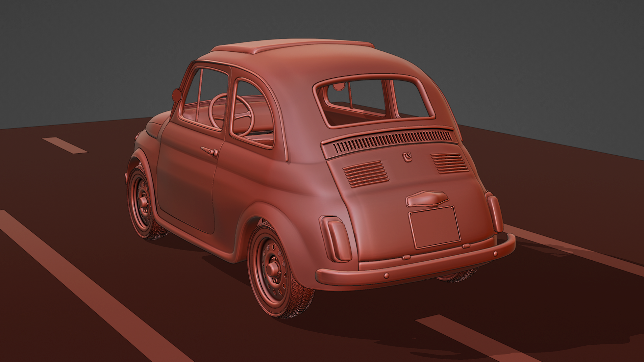Select the driver door handle

coord(209,151)
